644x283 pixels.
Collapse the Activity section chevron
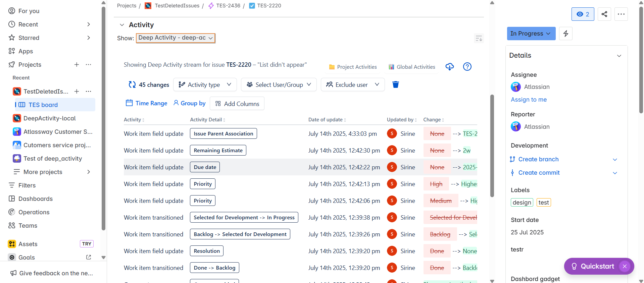[x=122, y=25]
